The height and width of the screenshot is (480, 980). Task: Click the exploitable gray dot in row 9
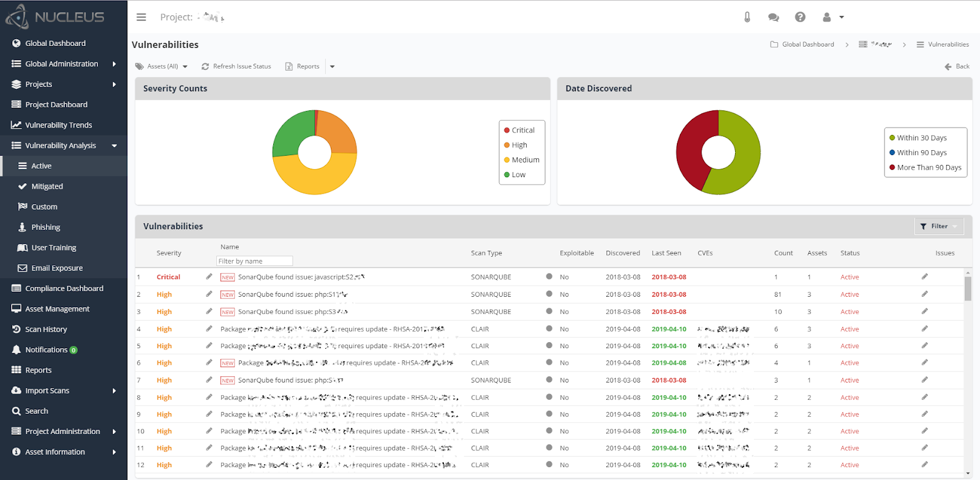click(x=549, y=414)
